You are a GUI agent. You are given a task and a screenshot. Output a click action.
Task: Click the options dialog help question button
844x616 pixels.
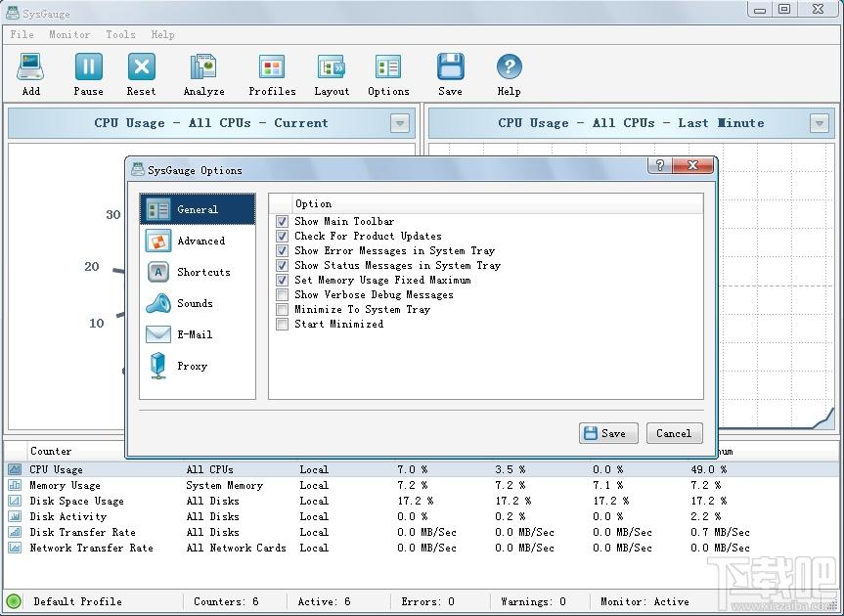660,165
